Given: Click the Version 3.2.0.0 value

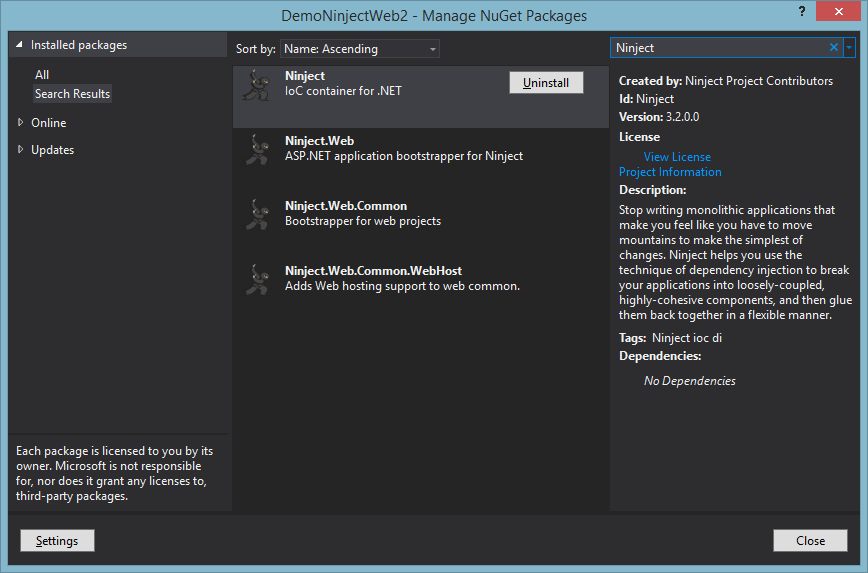Looking at the screenshot, I should [x=683, y=117].
